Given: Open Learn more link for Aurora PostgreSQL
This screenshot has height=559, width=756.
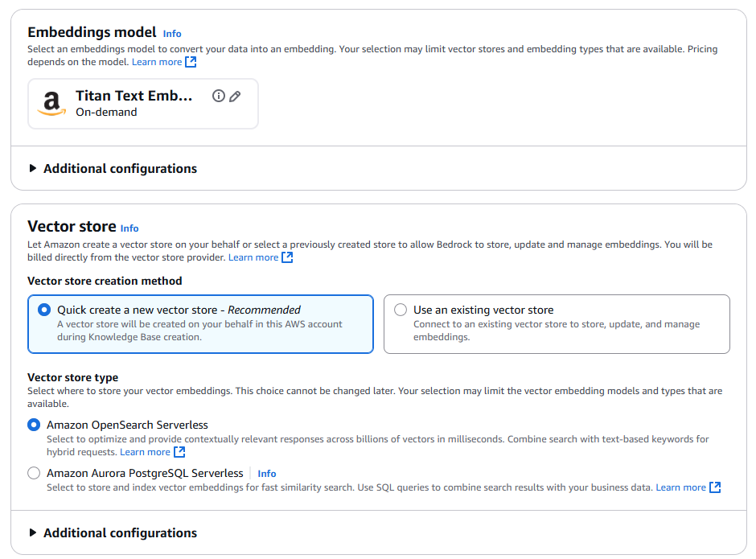Looking at the screenshot, I should 680,487.
